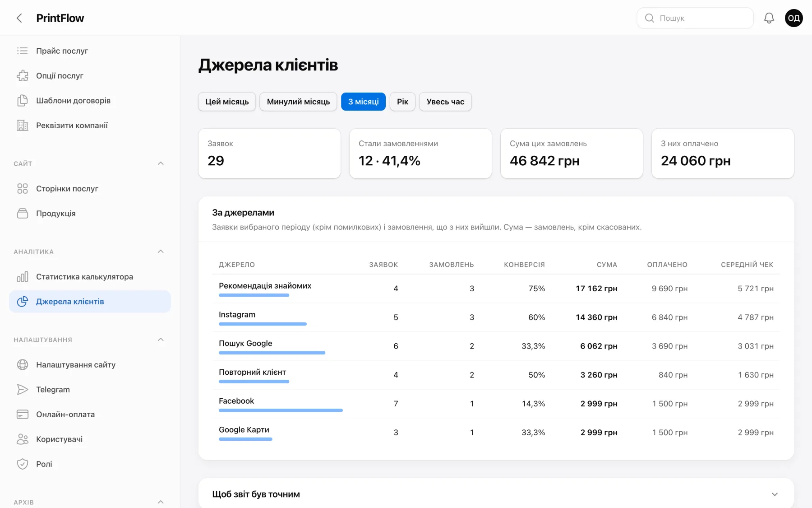Select the 3 місяці period tab
812x508 pixels.
pos(363,102)
